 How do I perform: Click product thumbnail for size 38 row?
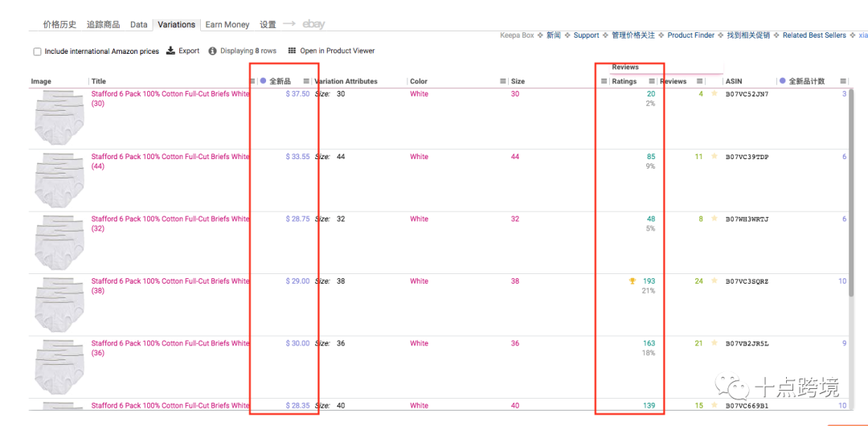pos(59,305)
